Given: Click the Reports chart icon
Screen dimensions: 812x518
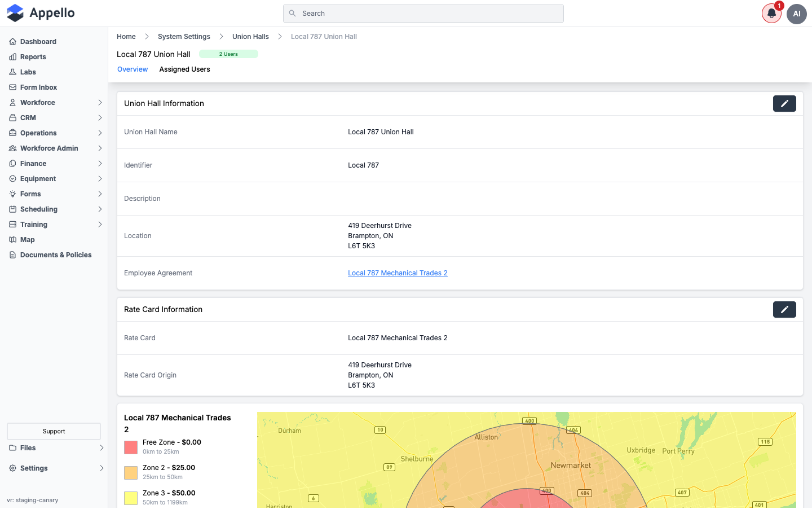Looking at the screenshot, I should [x=12, y=57].
